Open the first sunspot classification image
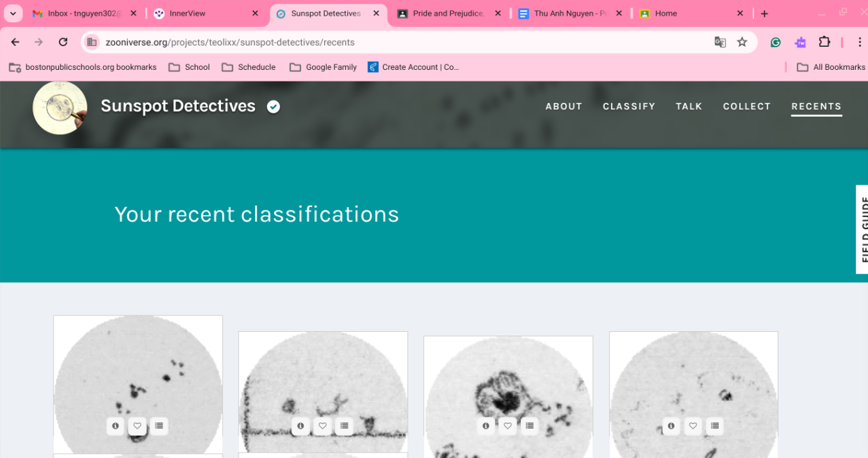The width and height of the screenshot is (868, 458). pyautogui.click(x=138, y=384)
